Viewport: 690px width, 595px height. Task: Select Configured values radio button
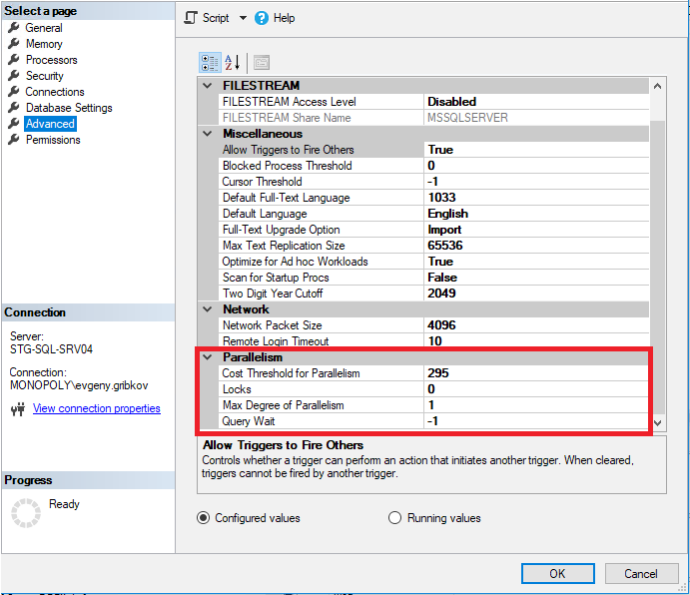click(203, 518)
